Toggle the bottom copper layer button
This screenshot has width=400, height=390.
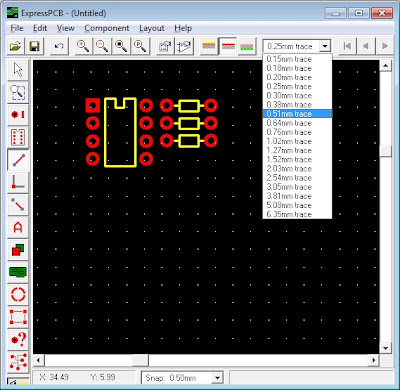(x=247, y=46)
